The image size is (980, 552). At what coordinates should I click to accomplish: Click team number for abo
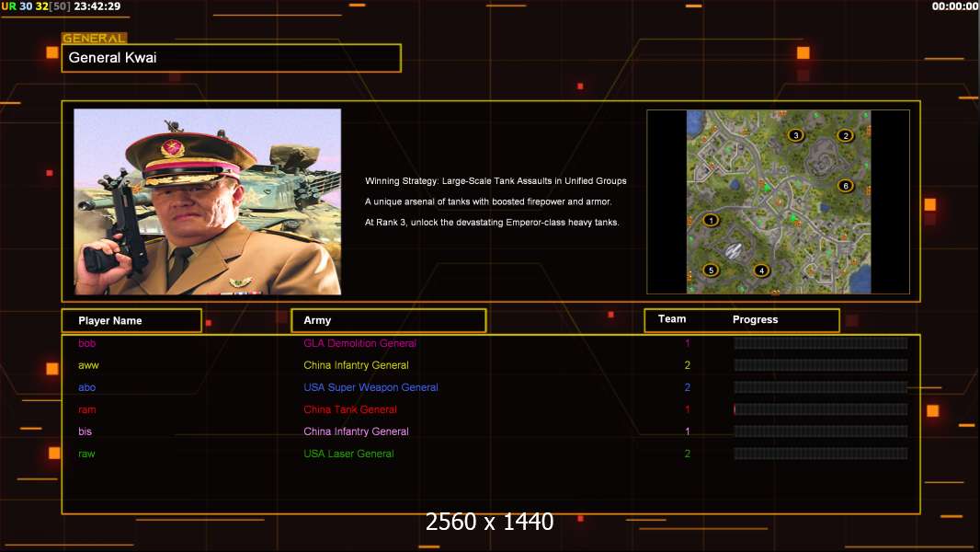pyautogui.click(x=688, y=387)
